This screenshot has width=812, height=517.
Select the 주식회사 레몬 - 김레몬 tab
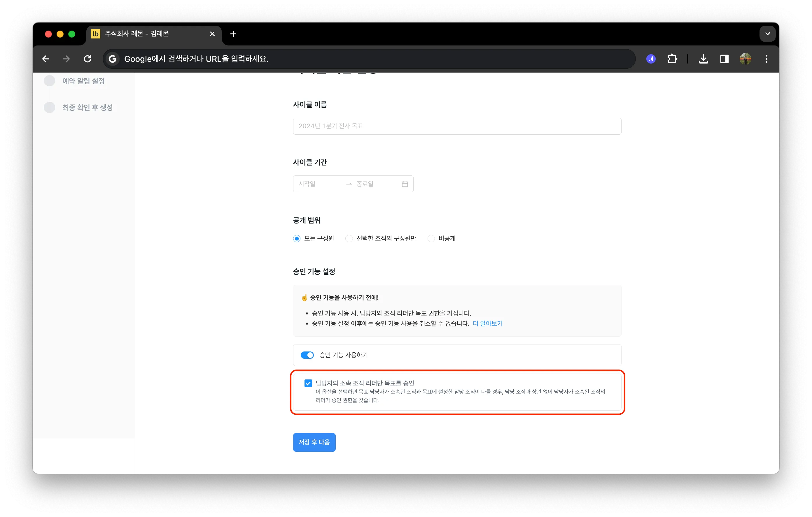point(154,34)
